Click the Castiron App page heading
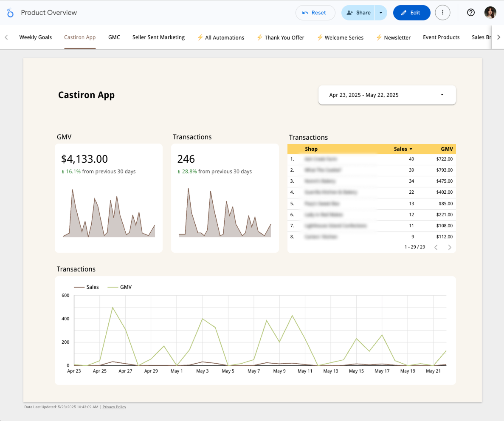Viewport: 504px width, 421px height. pyautogui.click(x=86, y=95)
